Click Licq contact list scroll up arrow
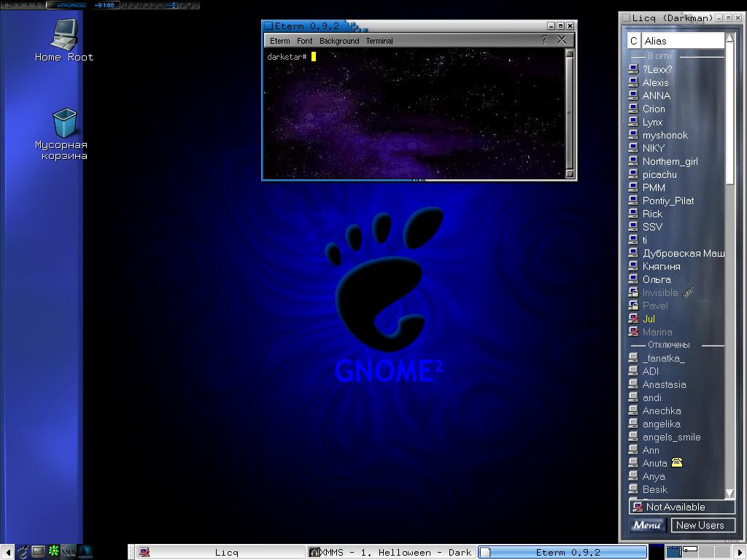Viewport: 747px width, 560px height. tap(729, 39)
